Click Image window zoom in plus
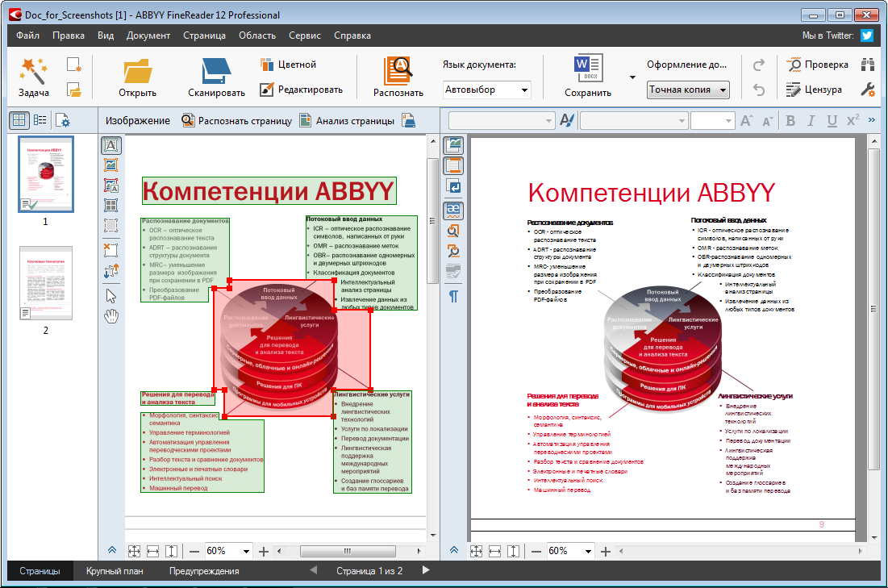This screenshot has height=588, width=888. tap(264, 551)
